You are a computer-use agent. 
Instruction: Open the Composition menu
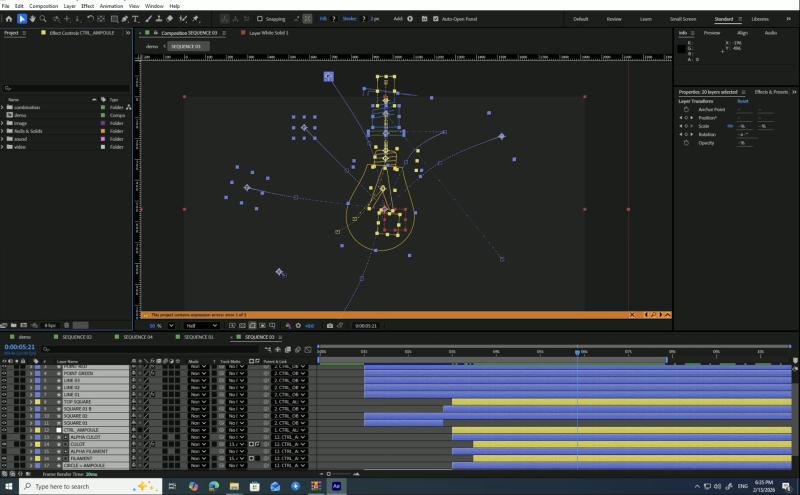pos(43,6)
